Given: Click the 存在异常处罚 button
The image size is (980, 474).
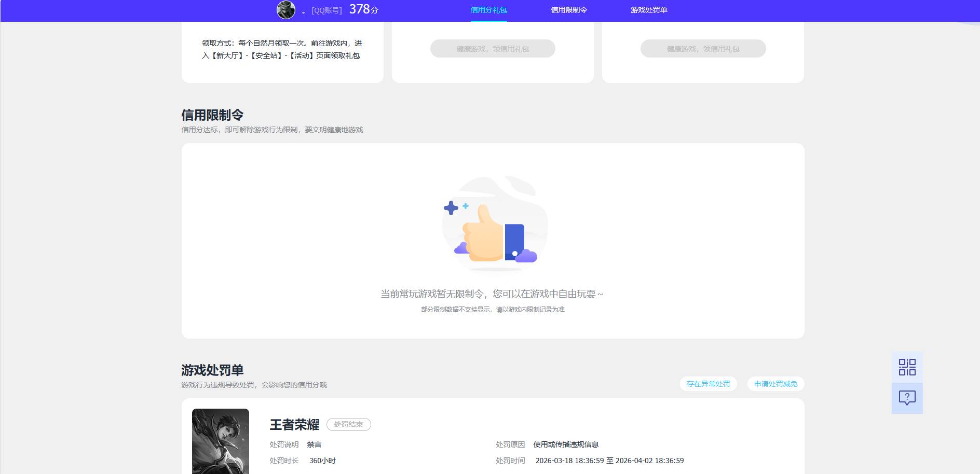Looking at the screenshot, I should pyautogui.click(x=708, y=384).
